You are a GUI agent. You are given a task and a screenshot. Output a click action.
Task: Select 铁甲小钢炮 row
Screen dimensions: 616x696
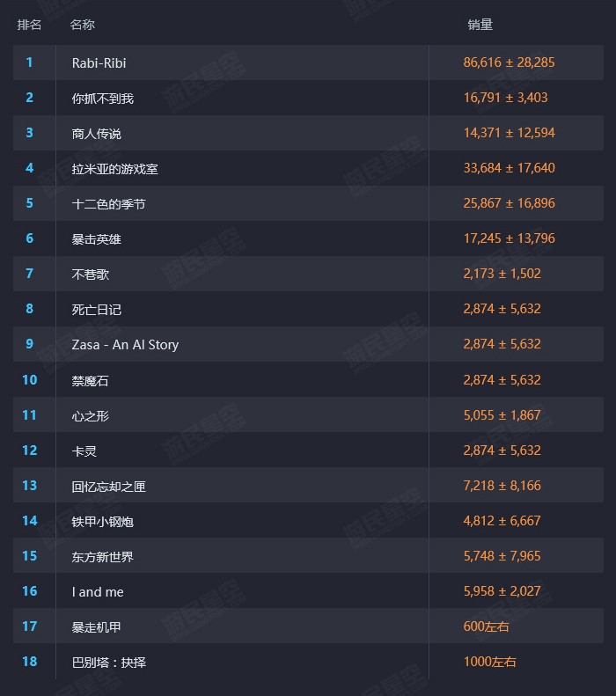coord(102,522)
